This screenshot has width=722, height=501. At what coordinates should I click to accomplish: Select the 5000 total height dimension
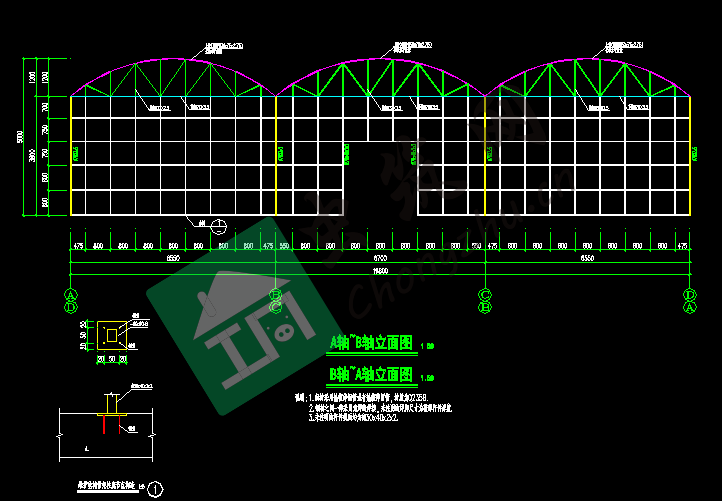(21, 137)
